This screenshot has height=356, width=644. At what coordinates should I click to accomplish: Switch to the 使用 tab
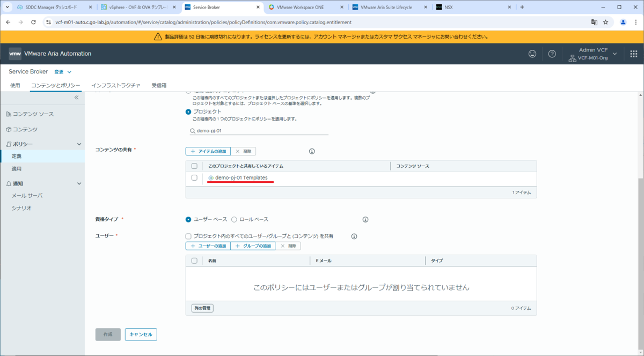pyautogui.click(x=15, y=85)
